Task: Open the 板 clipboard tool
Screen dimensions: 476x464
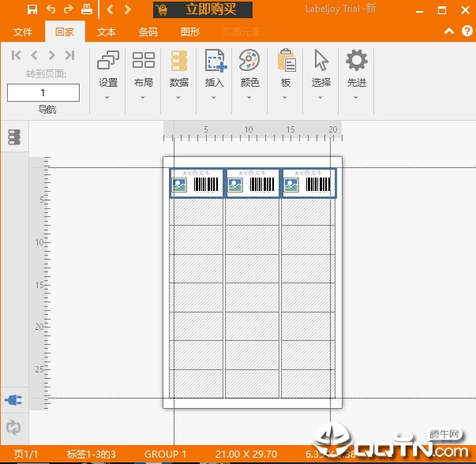Action: click(x=286, y=69)
